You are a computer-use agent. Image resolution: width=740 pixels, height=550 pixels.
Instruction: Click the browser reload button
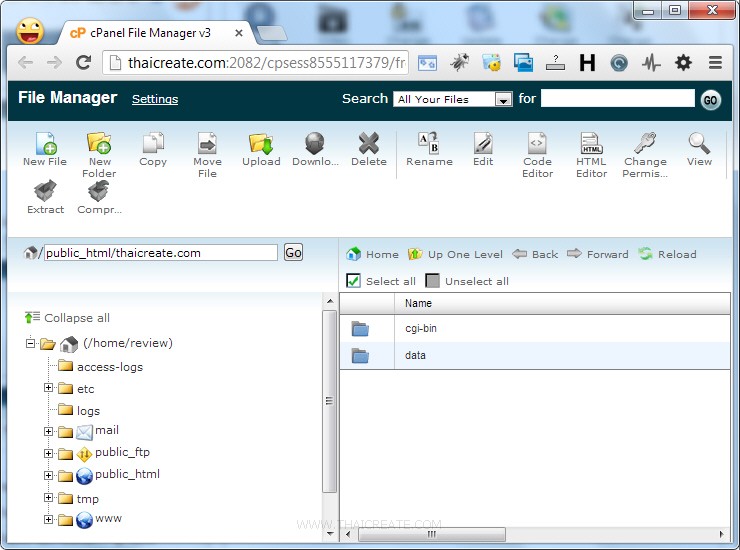(x=84, y=62)
